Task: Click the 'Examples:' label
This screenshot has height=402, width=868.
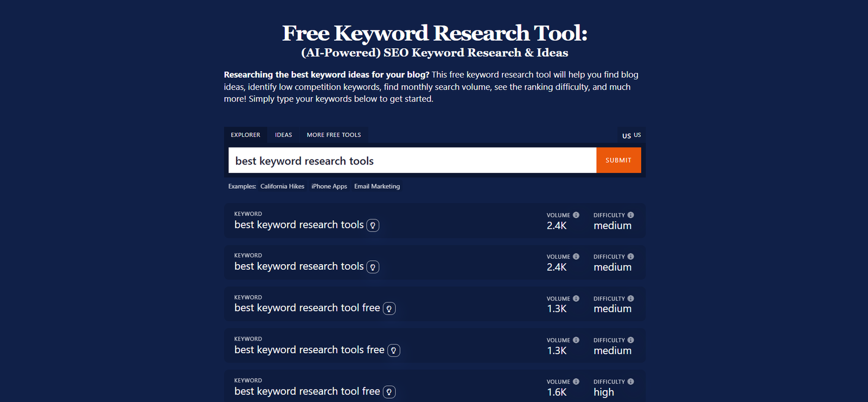Action: (x=242, y=186)
